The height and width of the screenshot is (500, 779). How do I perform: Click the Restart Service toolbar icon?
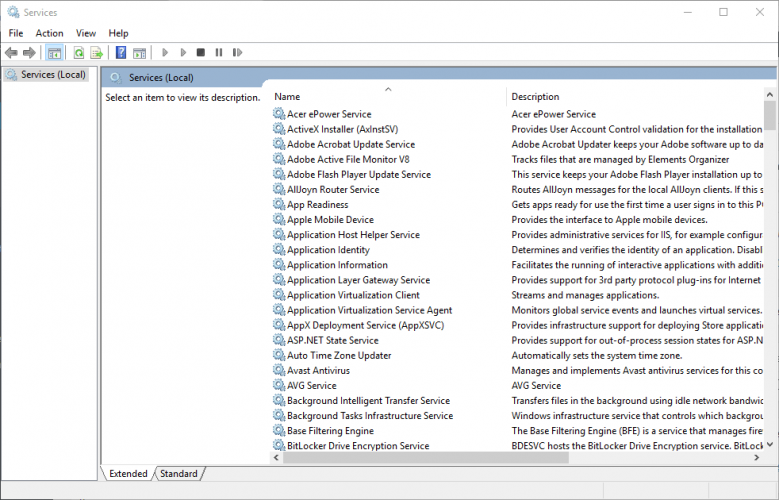click(x=236, y=52)
